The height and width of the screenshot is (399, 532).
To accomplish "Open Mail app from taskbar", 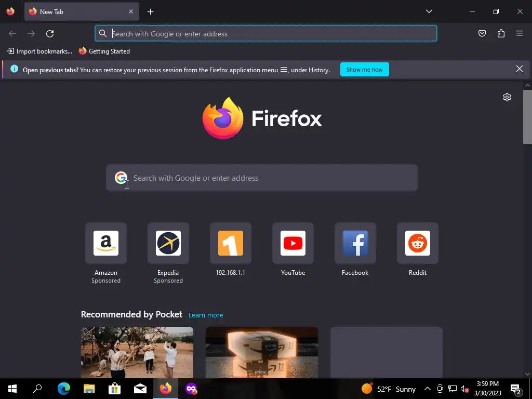I will (x=140, y=389).
